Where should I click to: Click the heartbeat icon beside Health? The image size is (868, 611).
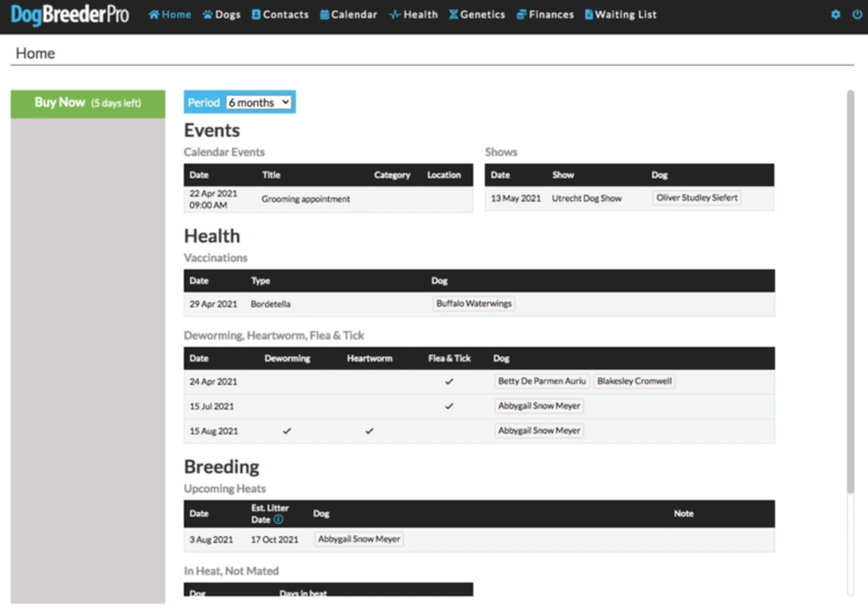[x=395, y=15]
